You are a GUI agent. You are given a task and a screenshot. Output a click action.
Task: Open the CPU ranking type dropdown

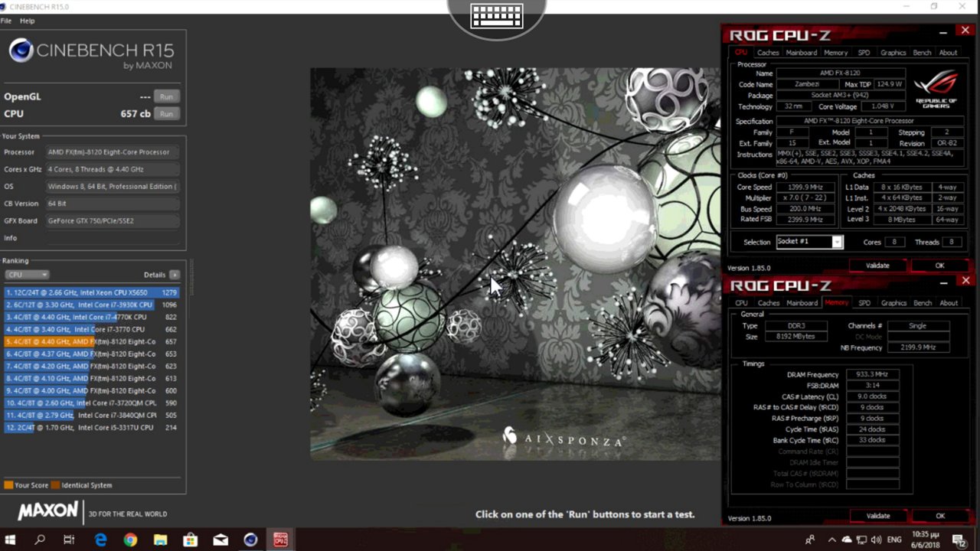pyautogui.click(x=27, y=275)
